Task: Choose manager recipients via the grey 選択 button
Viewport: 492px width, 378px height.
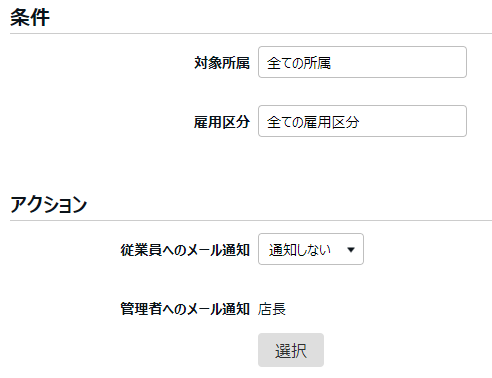Action: 291,350
